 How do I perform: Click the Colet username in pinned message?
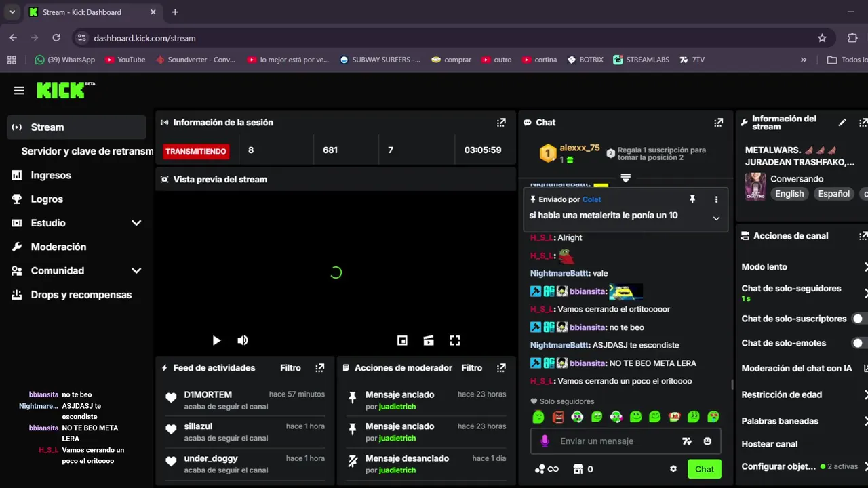tap(591, 199)
